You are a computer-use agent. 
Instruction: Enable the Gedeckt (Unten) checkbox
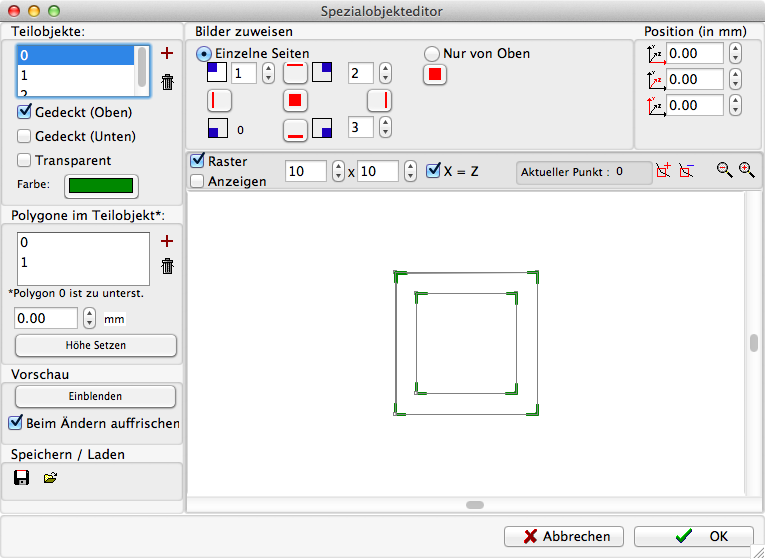pyautogui.click(x=25, y=136)
